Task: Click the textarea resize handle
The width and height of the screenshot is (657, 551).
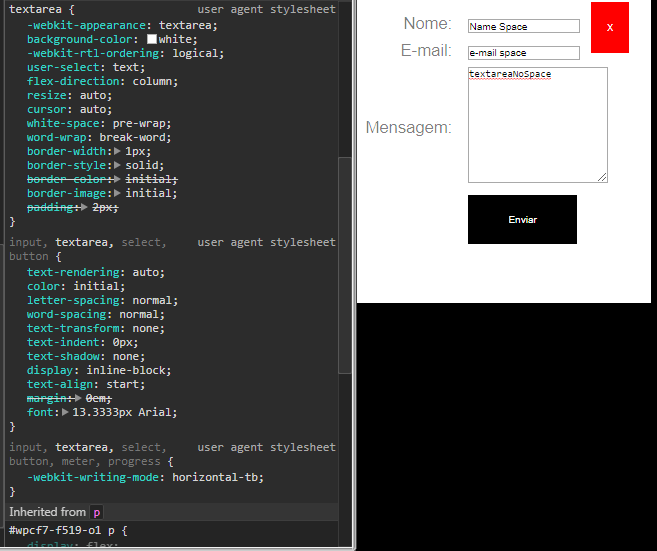Action: 602,177
